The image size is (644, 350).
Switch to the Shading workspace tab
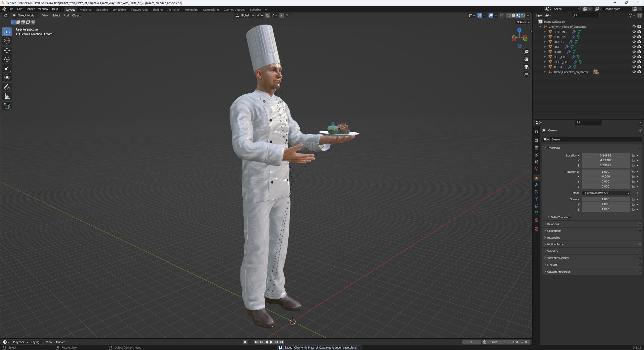click(157, 10)
